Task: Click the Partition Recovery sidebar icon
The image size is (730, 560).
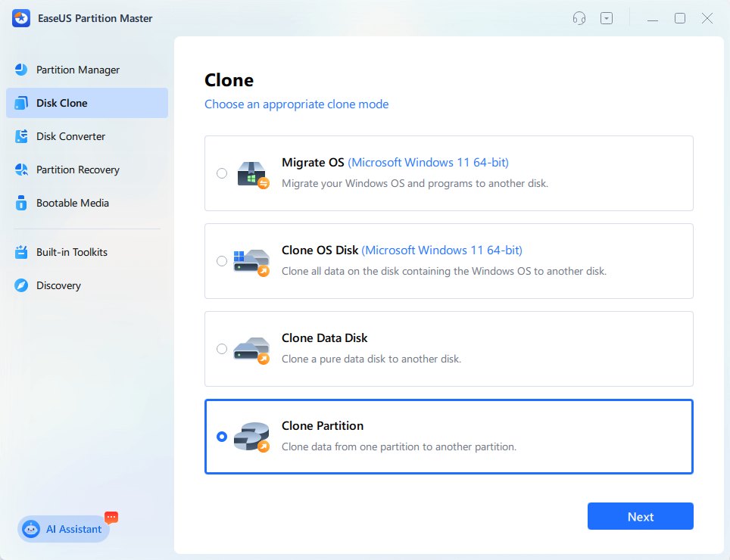Action: [x=21, y=170]
